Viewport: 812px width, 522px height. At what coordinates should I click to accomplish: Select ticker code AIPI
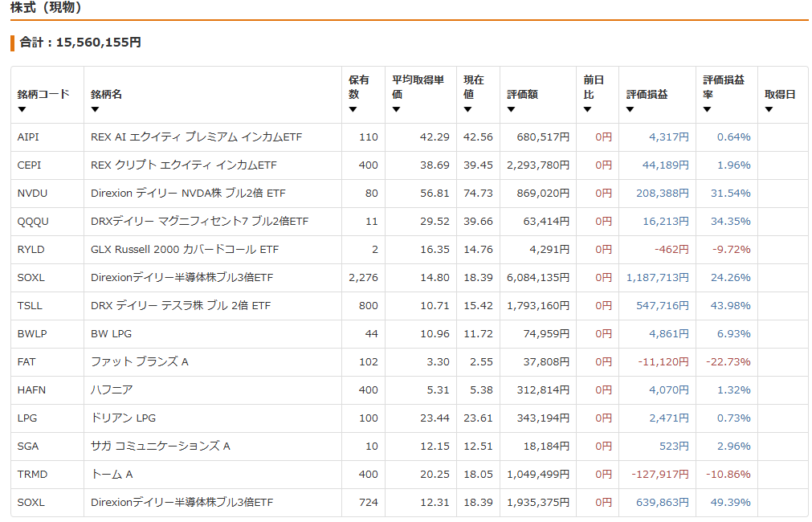pyautogui.click(x=28, y=137)
